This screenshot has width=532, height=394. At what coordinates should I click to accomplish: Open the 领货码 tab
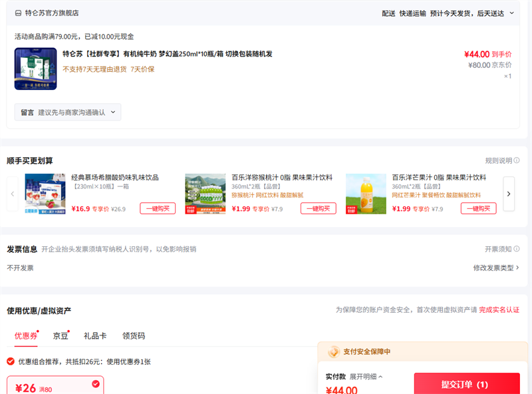point(134,336)
